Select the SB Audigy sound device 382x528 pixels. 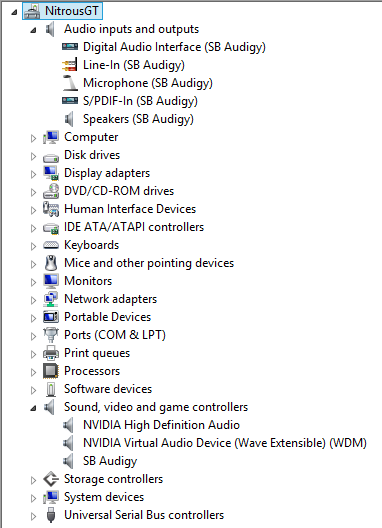point(110,461)
